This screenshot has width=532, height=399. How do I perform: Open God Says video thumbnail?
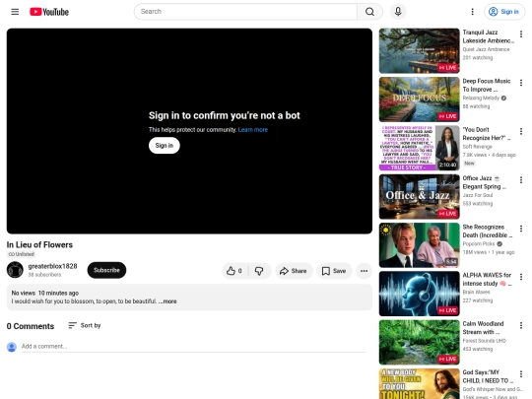(420, 384)
